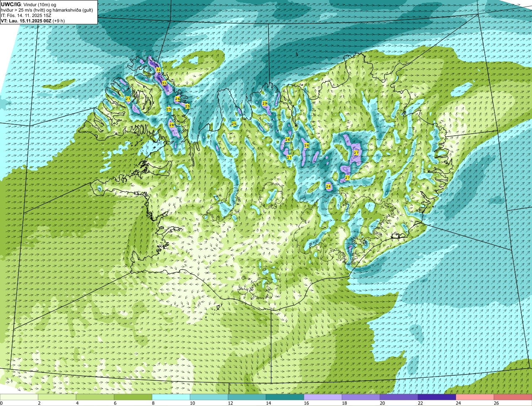Click the legend tick label 8
The width and height of the screenshot is (532, 406).
[154, 403]
